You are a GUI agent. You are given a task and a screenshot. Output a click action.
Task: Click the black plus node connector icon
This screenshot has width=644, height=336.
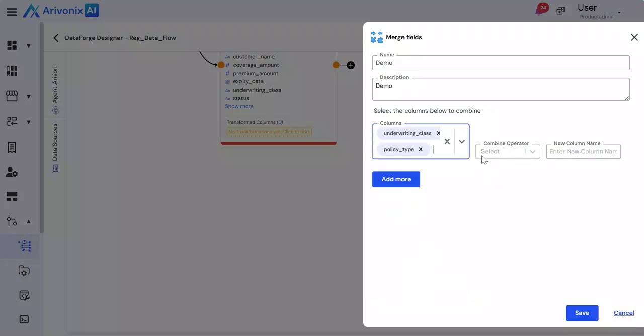click(351, 65)
